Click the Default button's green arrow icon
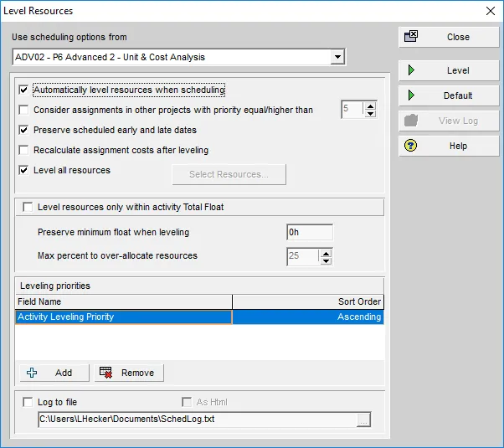 (x=411, y=95)
